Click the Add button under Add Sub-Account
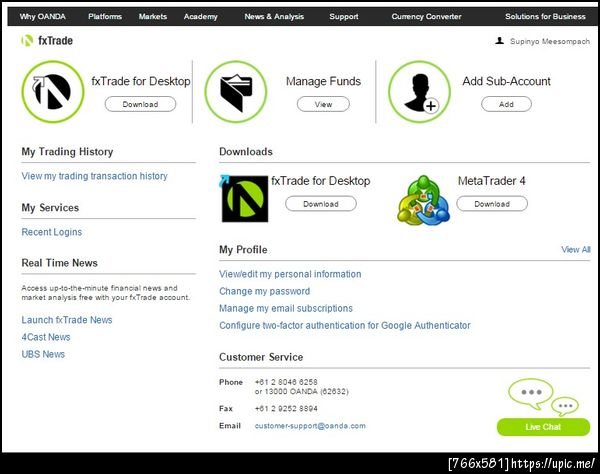Image resolution: width=600 pixels, height=474 pixels. tap(506, 104)
